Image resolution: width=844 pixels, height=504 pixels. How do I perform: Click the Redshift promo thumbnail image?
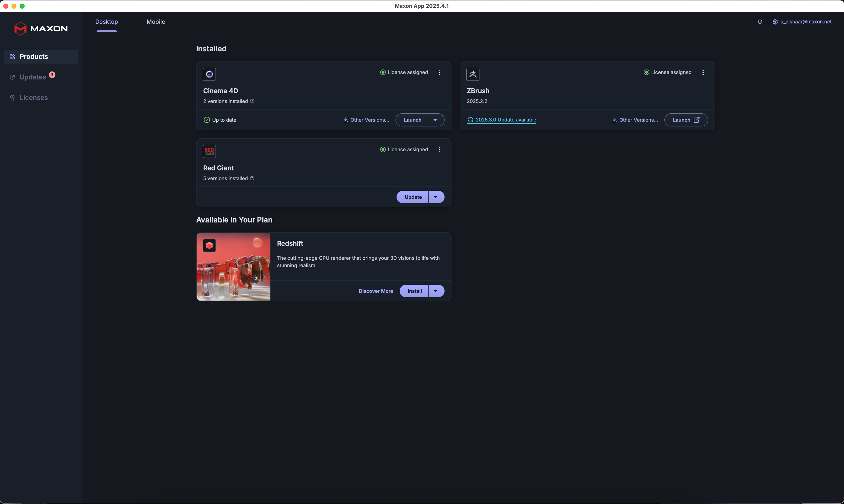(x=233, y=267)
